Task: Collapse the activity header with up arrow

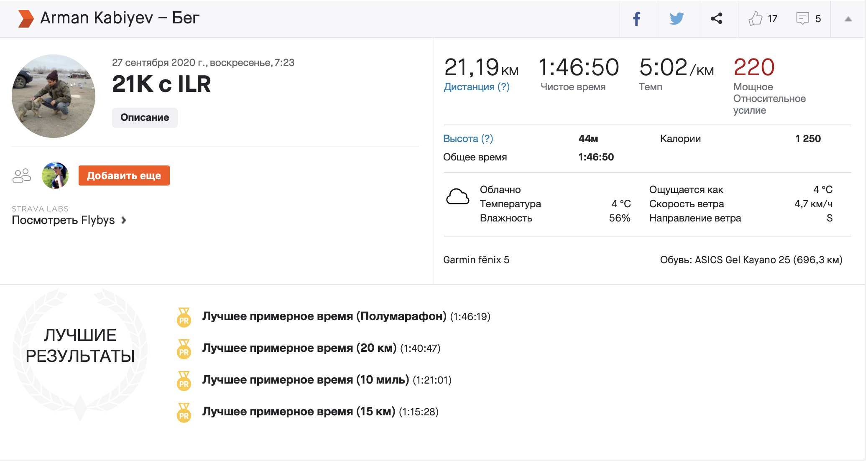Action: pos(848,19)
